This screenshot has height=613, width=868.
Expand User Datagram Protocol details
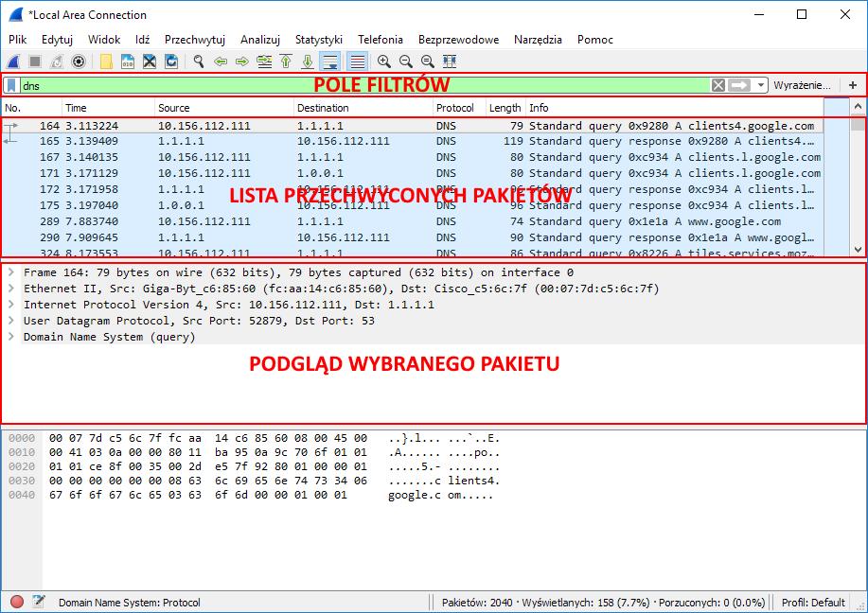(x=11, y=321)
